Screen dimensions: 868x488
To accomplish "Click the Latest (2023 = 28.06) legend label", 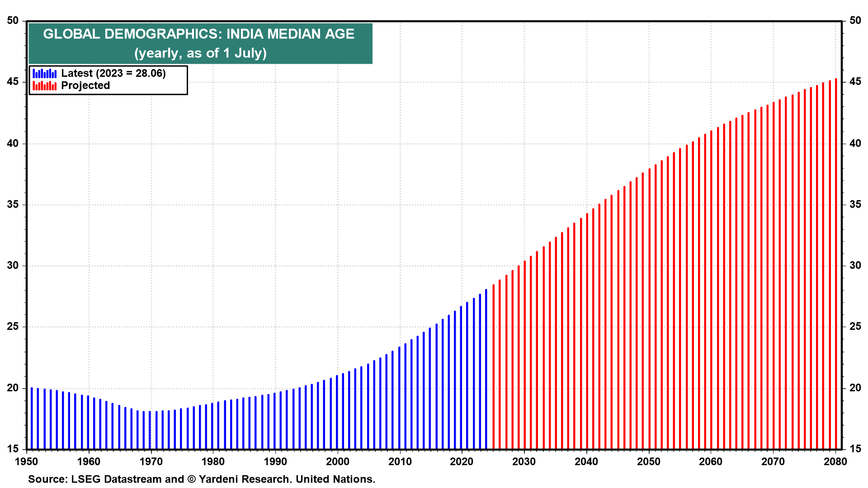I will point(113,73).
